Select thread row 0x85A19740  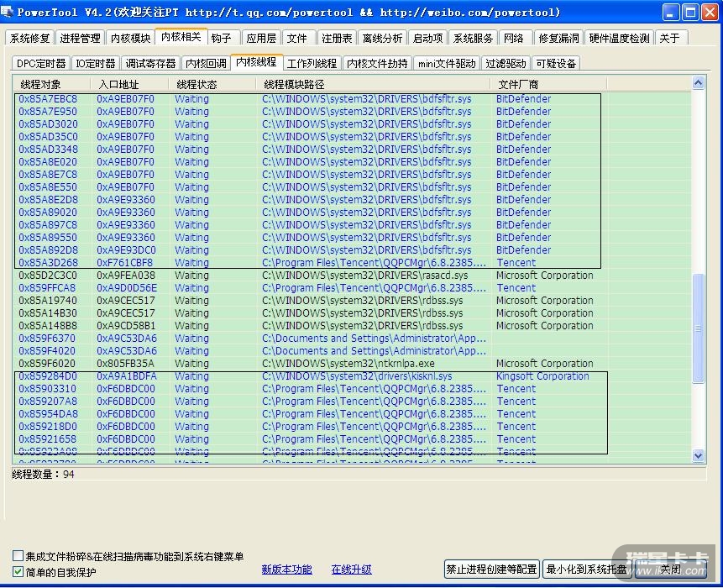pos(351,300)
